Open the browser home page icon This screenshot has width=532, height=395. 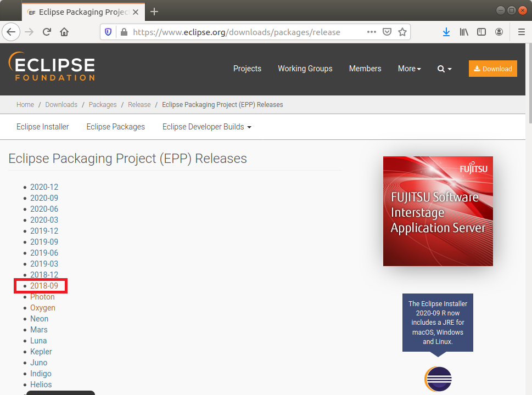coord(64,32)
